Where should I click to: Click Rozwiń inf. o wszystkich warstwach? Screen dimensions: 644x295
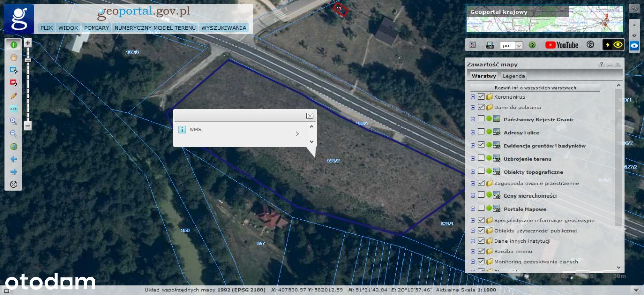coord(535,88)
